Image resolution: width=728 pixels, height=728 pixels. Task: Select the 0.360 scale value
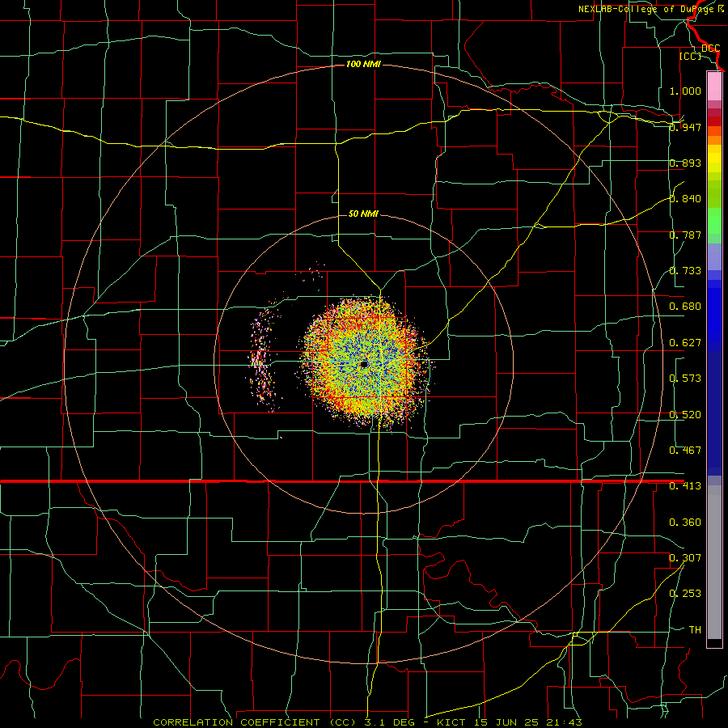click(685, 523)
